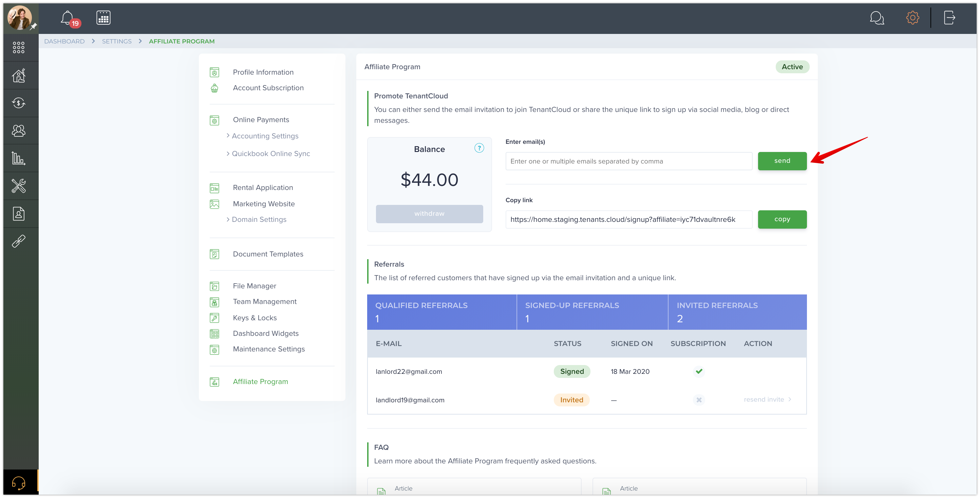Go to DASHBOARD breadcrumb
Viewport: 980px width, 498px height.
point(64,41)
